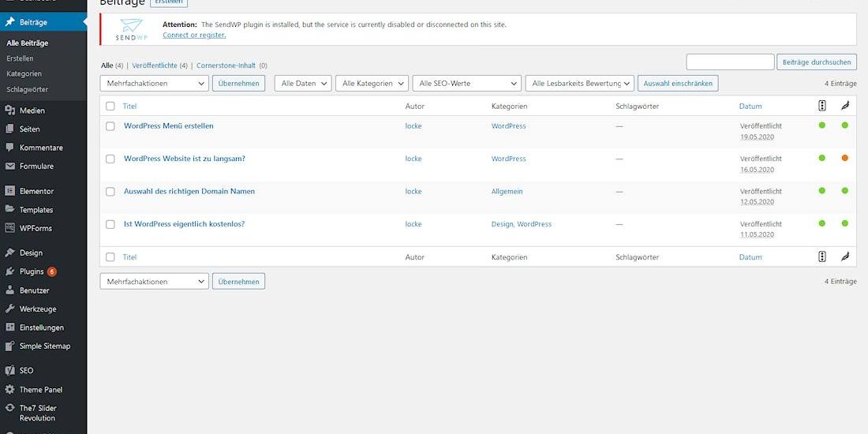Click the Plugins update count badge 6
The image size is (868, 434).
[x=51, y=271]
